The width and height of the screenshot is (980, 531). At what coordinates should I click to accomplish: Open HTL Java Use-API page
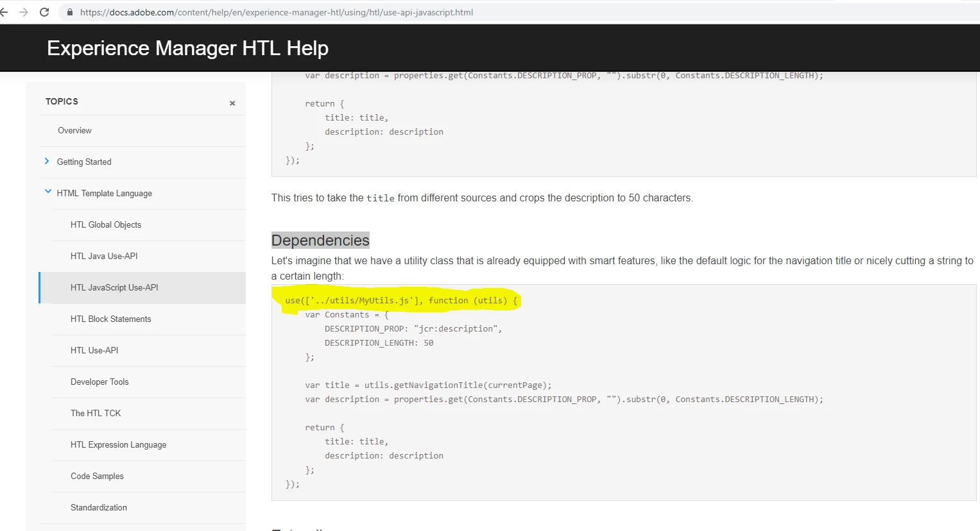click(104, 257)
